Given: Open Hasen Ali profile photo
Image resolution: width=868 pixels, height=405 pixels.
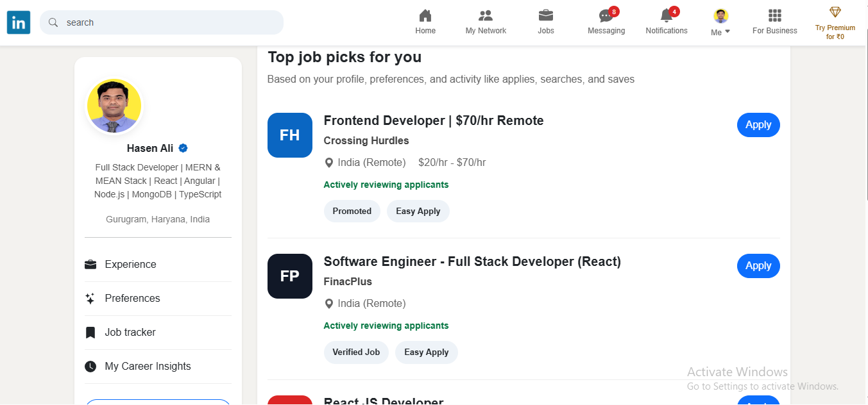Looking at the screenshot, I should point(114,106).
